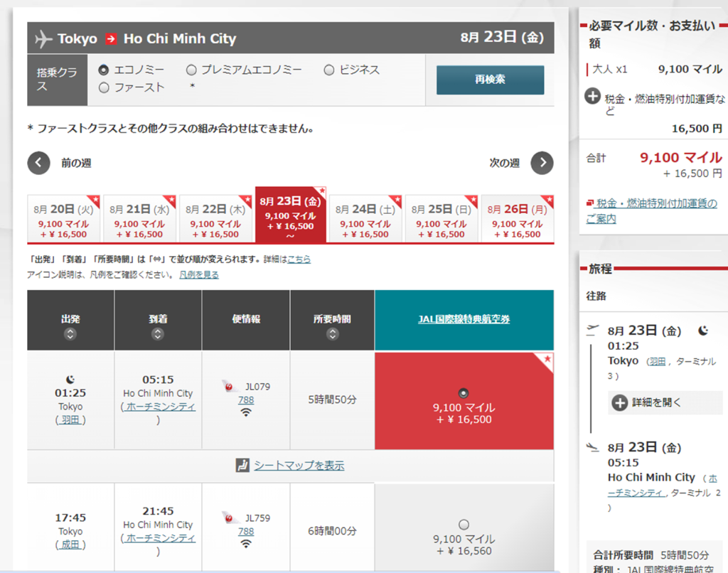
Task: Click the departure column sort icon
Action: 70,334
